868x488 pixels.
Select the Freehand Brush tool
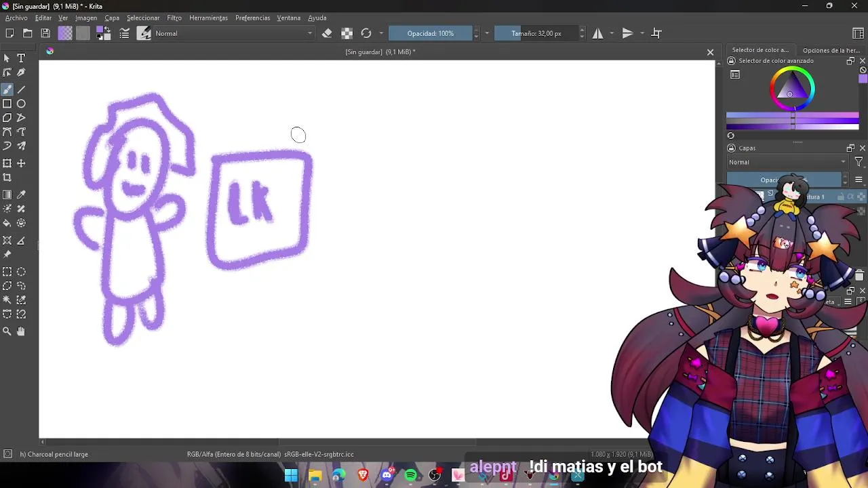click(7, 89)
